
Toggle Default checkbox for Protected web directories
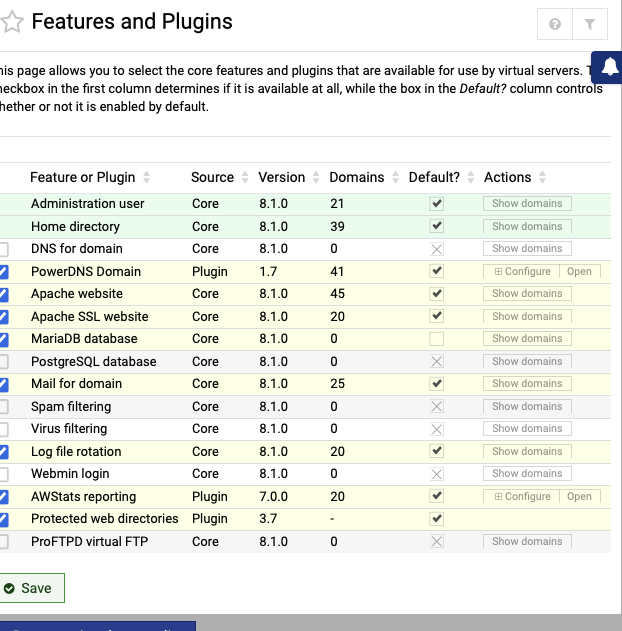(x=437, y=519)
